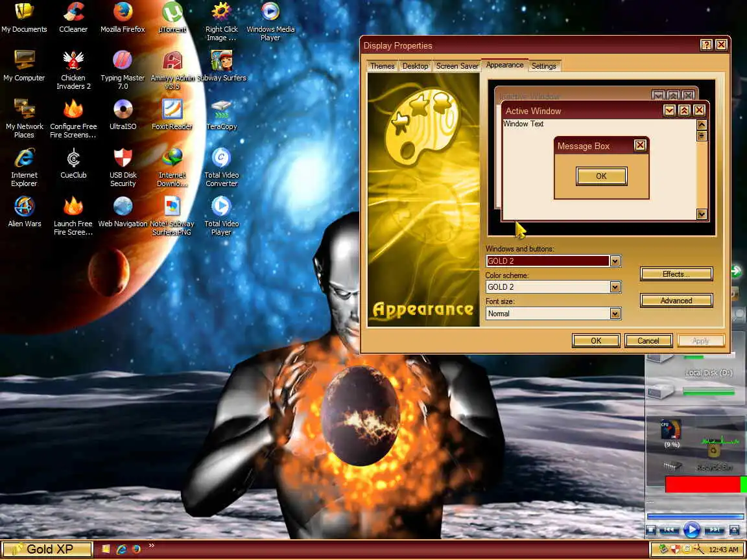The width and height of the screenshot is (747, 560).
Task: Confirm with the dialog's bottom OK button
Action: coord(596,340)
